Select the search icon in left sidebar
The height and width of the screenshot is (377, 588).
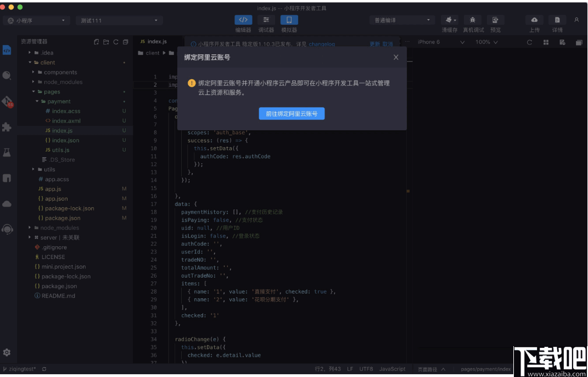pos(7,76)
